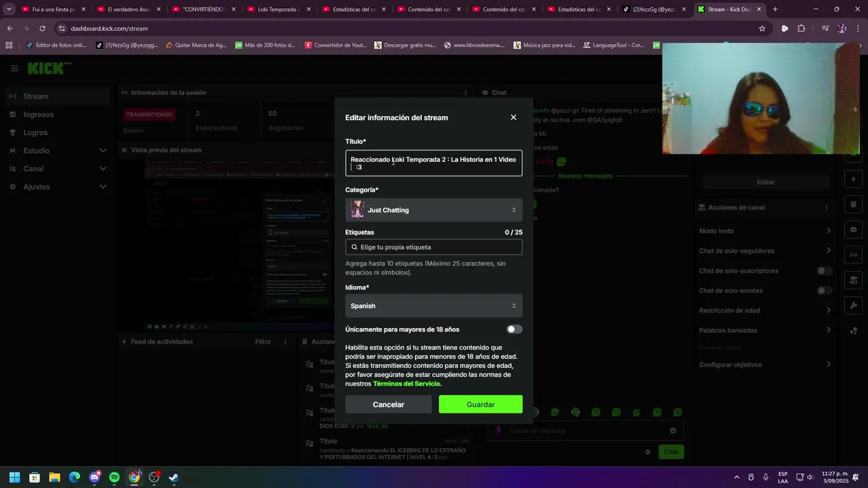Screen dimensions: 868x488
Task: Click the wrench tools panel icon
Action: click(x=854, y=305)
